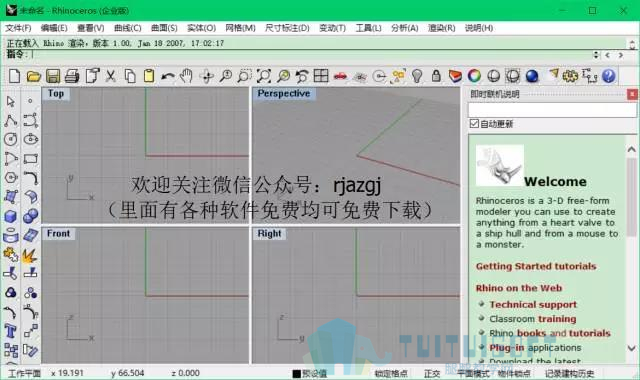Open the 渲染(R) menu
640x380 pixels.
click(442, 28)
